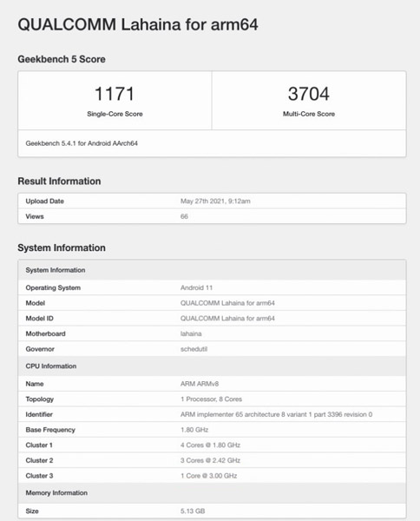Image resolution: width=420 pixels, height=521 pixels.
Task: Click the Base Frequency label
Action: (x=50, y=430)
